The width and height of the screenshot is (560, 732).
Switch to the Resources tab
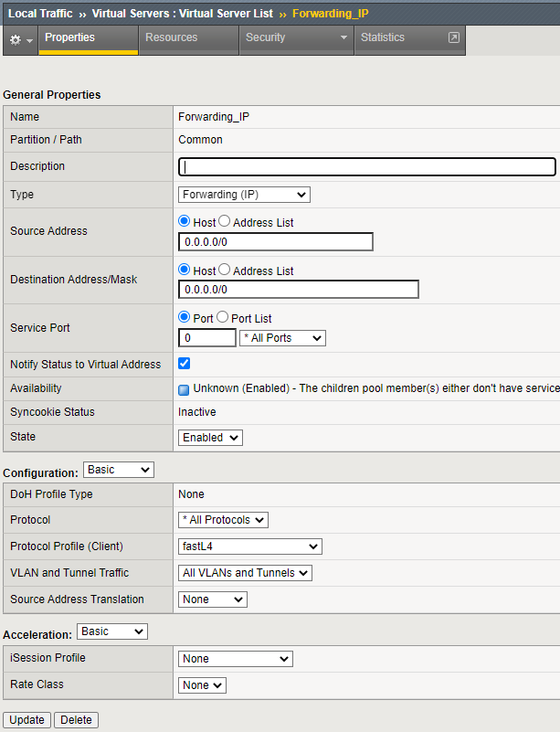point(171,38)
